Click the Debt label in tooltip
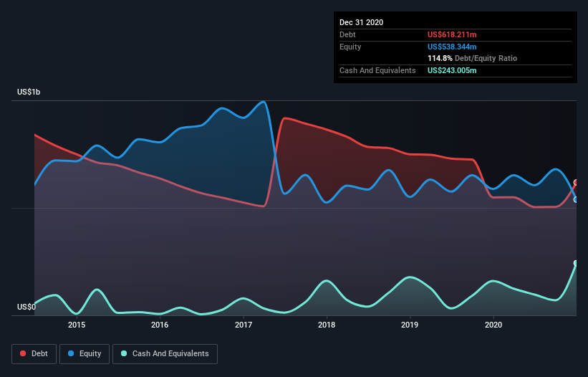This screenshot has height=377, width=588. [x=347, y=34]
